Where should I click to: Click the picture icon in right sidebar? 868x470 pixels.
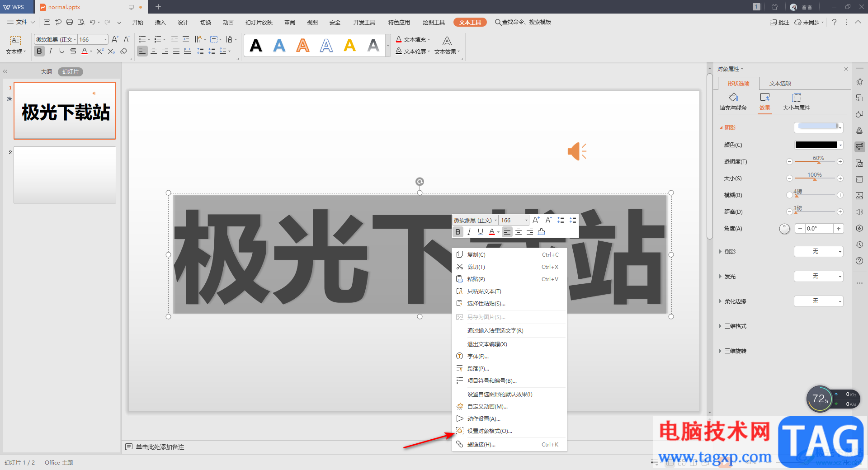859,196
